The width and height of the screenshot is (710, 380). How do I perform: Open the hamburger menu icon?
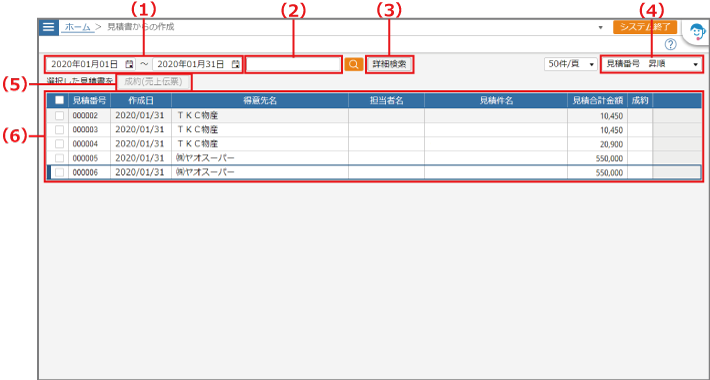pos(48,27)
